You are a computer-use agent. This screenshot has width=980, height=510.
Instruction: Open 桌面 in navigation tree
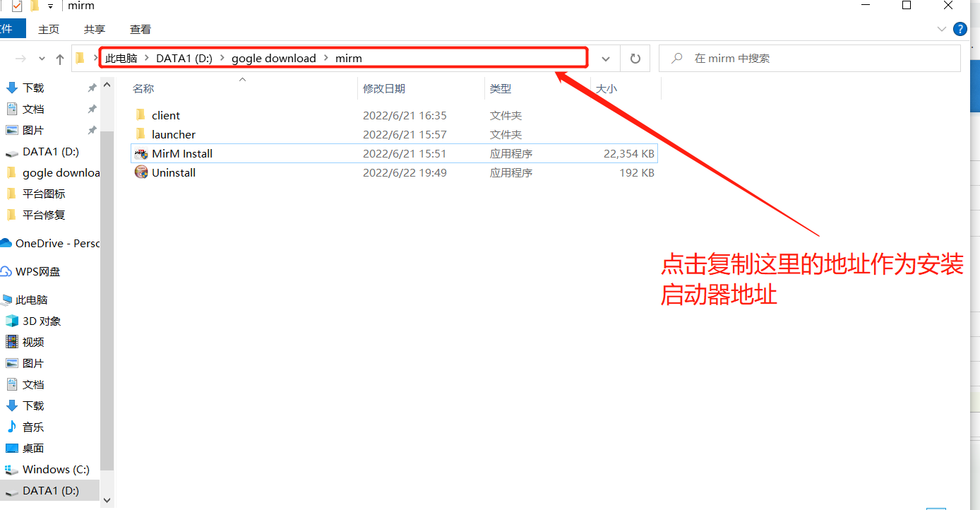tap(33, 448)
